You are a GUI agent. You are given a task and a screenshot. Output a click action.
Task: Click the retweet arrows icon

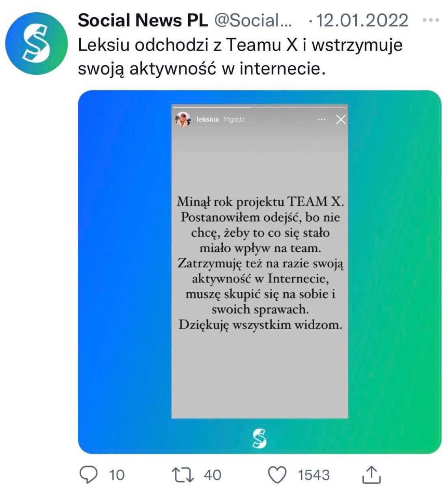click(x=184, y=475)
